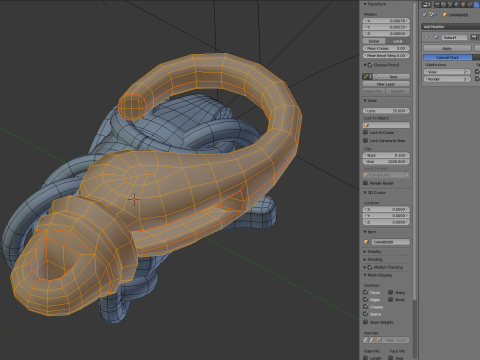Image resolution: width=480 pixels, height=360 pixels.
Task: Open the Scene properties tab icon
Action: [450, 5]
